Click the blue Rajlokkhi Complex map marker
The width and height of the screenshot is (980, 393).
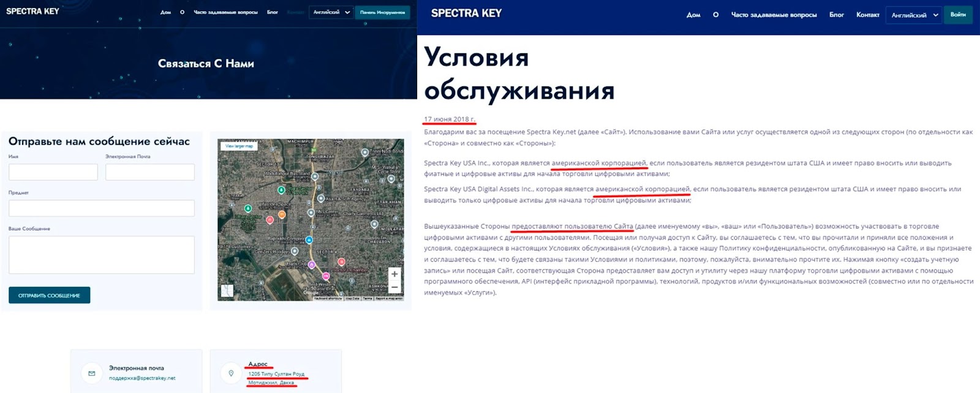click(x=309, y=240)
